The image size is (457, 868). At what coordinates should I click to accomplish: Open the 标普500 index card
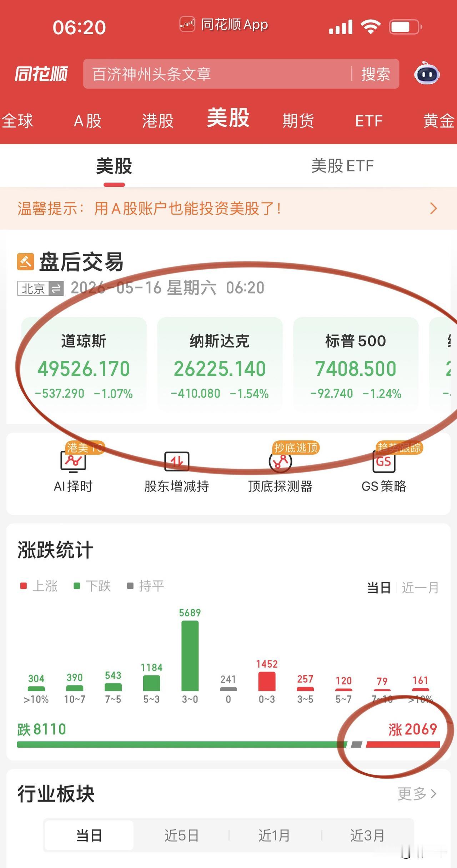[x=356, y=364]
